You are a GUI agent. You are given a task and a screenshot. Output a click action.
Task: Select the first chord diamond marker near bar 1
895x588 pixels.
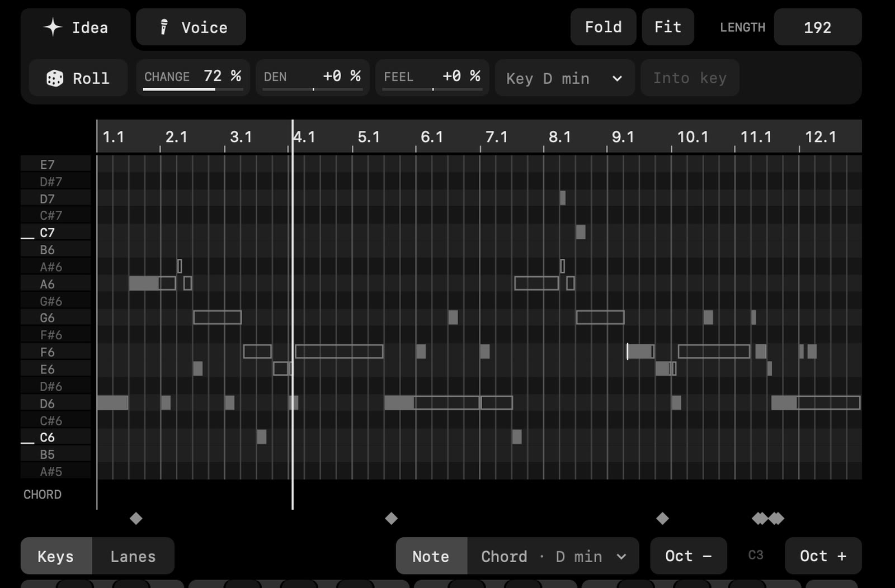(136, 519)
